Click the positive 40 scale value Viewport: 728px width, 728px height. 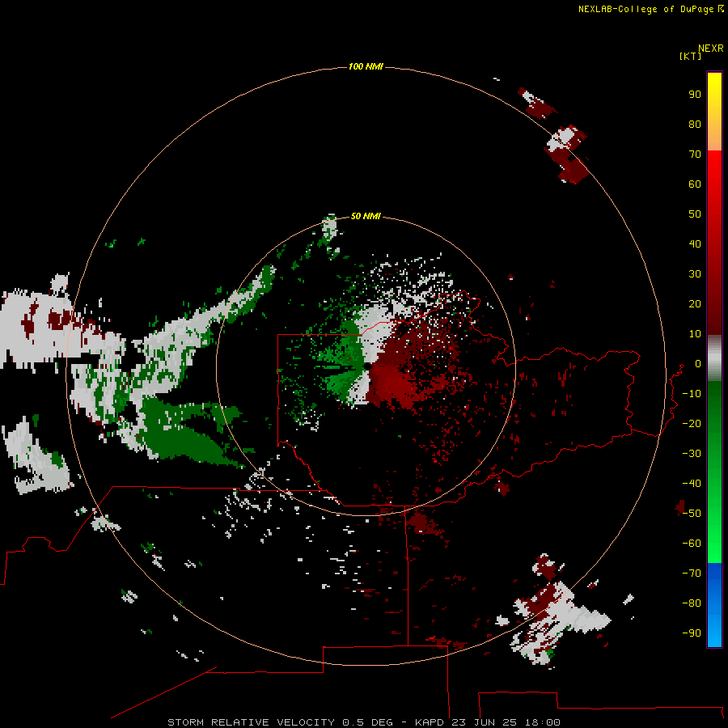click(695, 243)
